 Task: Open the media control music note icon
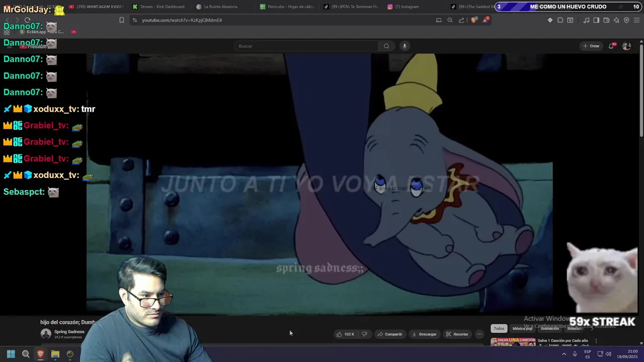click(586, 20)
